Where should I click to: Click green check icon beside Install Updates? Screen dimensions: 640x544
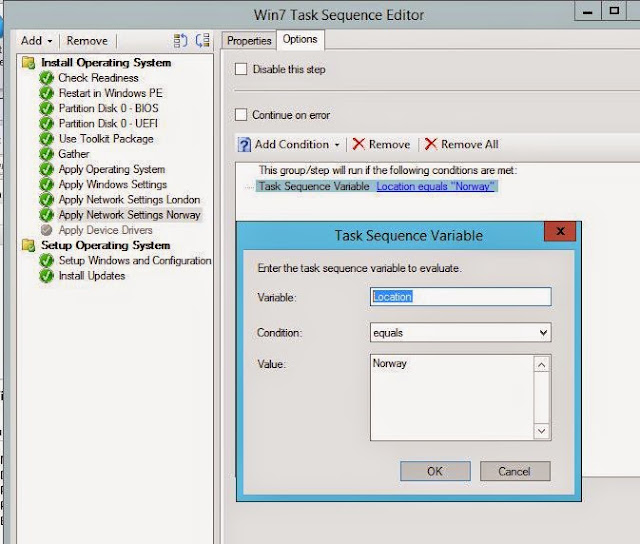tap(47, 276)
